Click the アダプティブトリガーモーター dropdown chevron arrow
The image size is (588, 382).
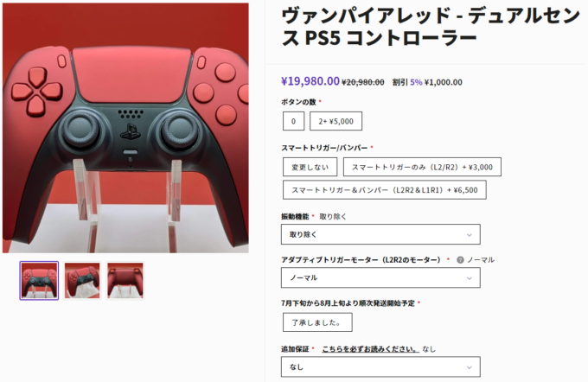click(x=470, y=278)
